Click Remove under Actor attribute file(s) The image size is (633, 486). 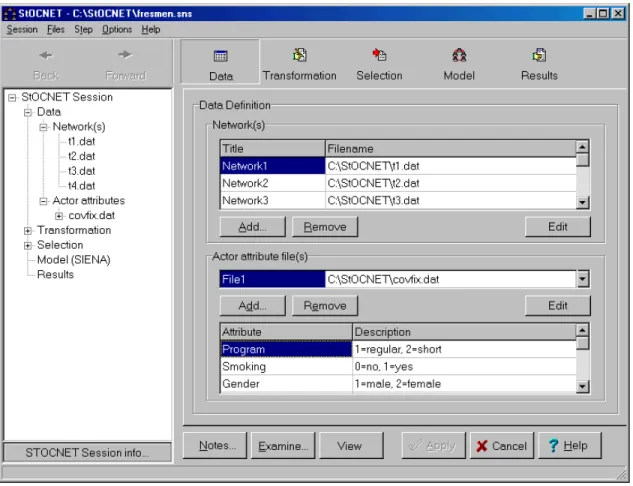pos(325,306)
